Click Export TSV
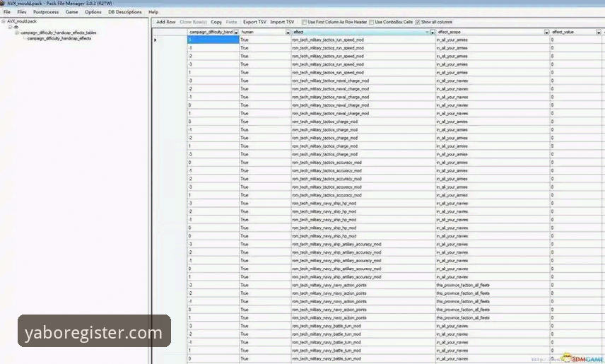The width and height of the screenshot is (605, 364). coord(254,22)
